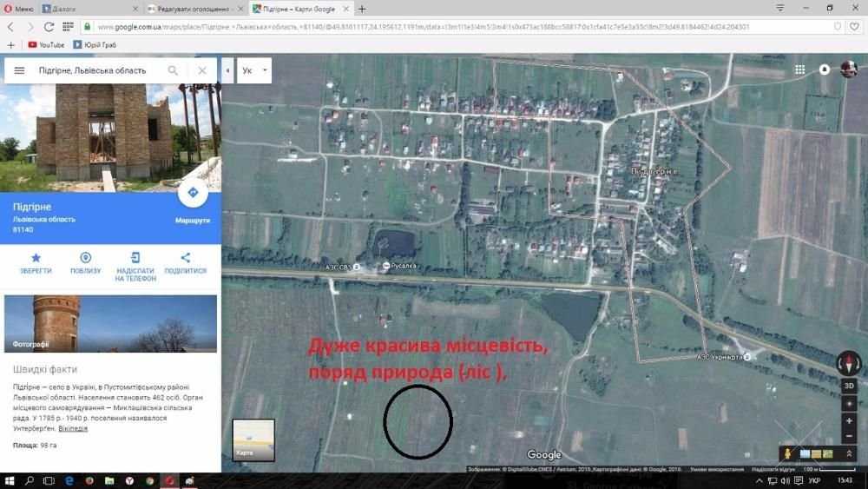Click НАДІСЛАТИ НА ТЕЛЕФОН

click(135, 267)
